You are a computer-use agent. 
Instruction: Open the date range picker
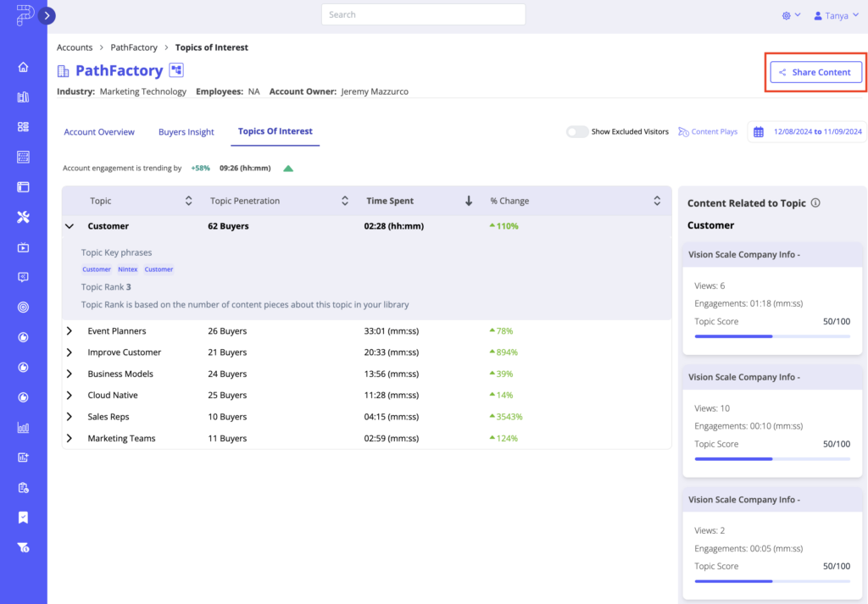tap(807, 131)
